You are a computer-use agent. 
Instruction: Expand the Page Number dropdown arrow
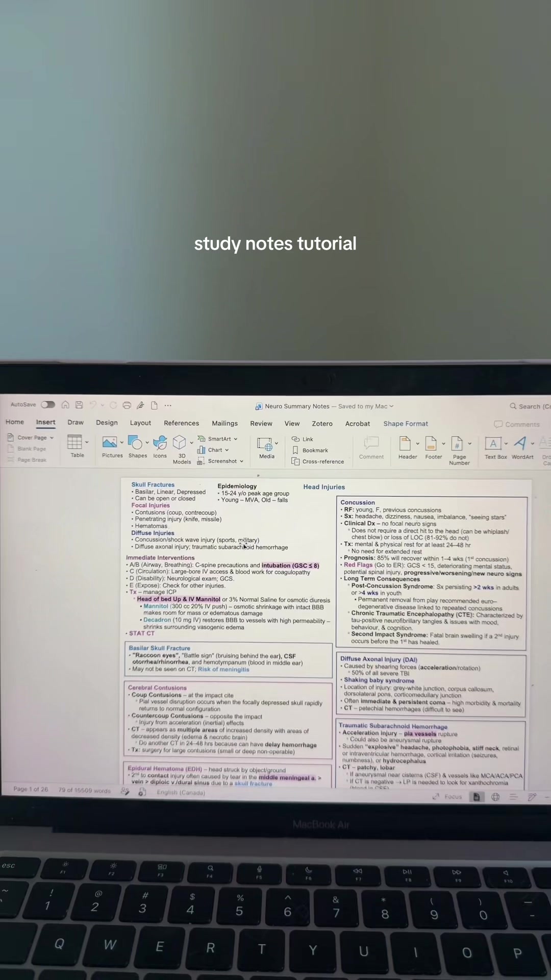click(x=470, y=444)
